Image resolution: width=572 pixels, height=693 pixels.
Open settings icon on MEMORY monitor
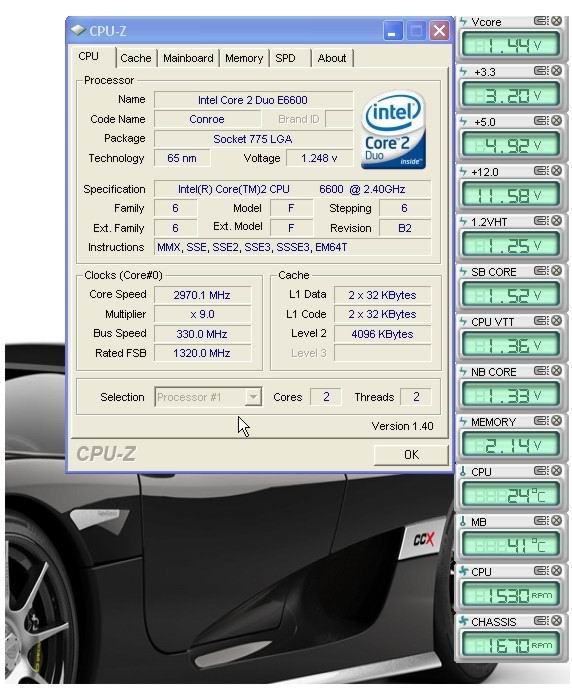pyautogui.click(x=541, y=421)
